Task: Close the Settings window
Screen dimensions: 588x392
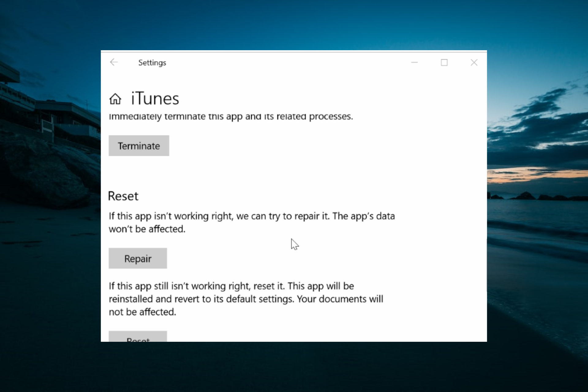Action: coord(474,62)
